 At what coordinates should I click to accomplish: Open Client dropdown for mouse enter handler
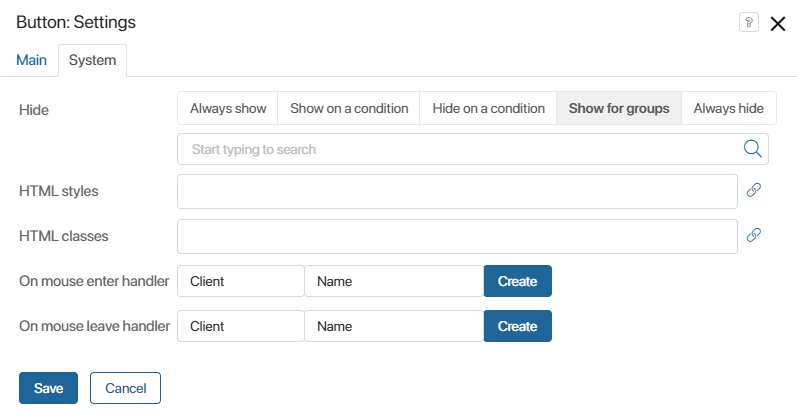240,281
